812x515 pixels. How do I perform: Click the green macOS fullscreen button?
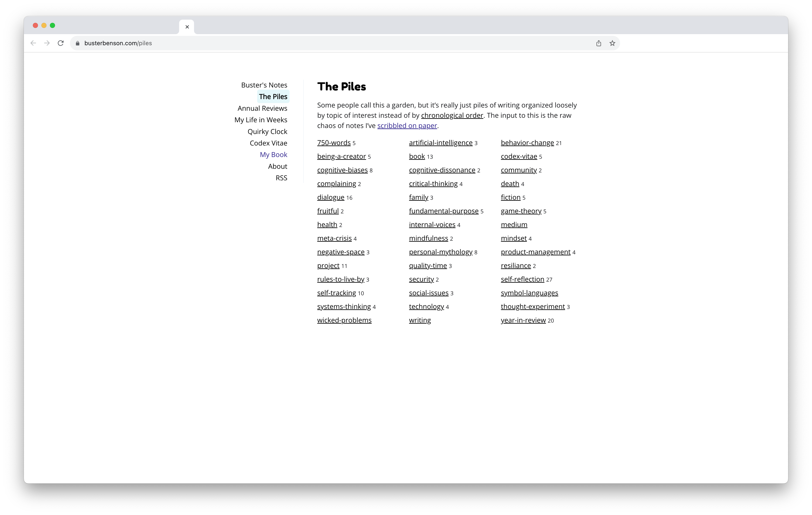click(x=53, y=25)
